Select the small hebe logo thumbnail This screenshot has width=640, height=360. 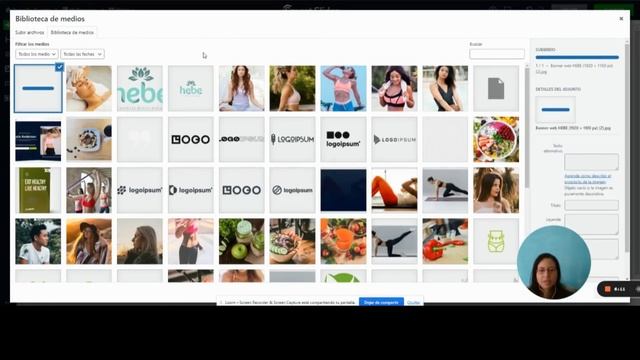pyautogui.click(x=191, y=89)
